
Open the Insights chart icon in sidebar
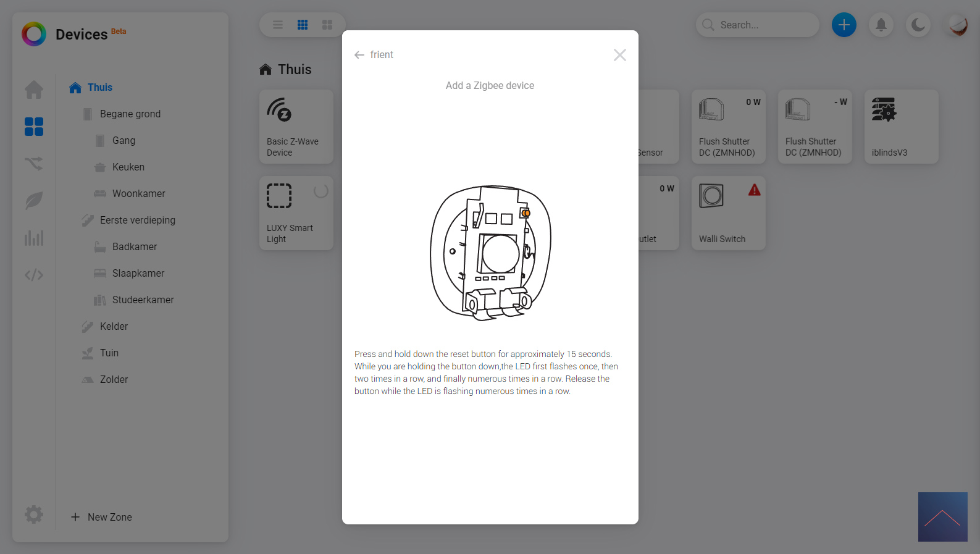[x=34, y=238]
